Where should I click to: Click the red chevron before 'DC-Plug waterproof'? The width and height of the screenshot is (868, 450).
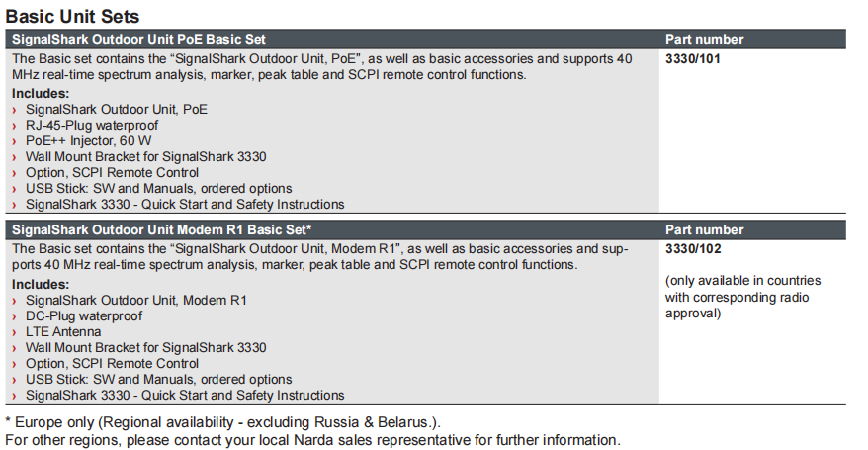[x=15, y=317]
